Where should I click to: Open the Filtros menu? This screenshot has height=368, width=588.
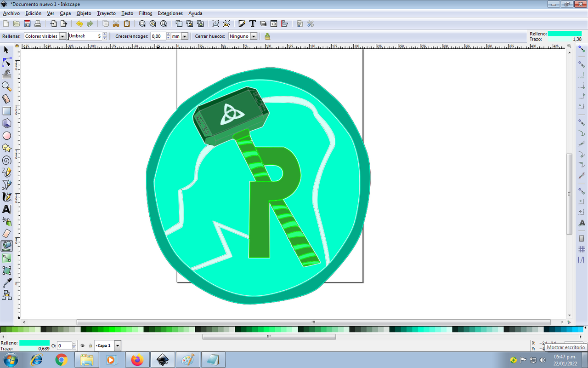point(146,13)
